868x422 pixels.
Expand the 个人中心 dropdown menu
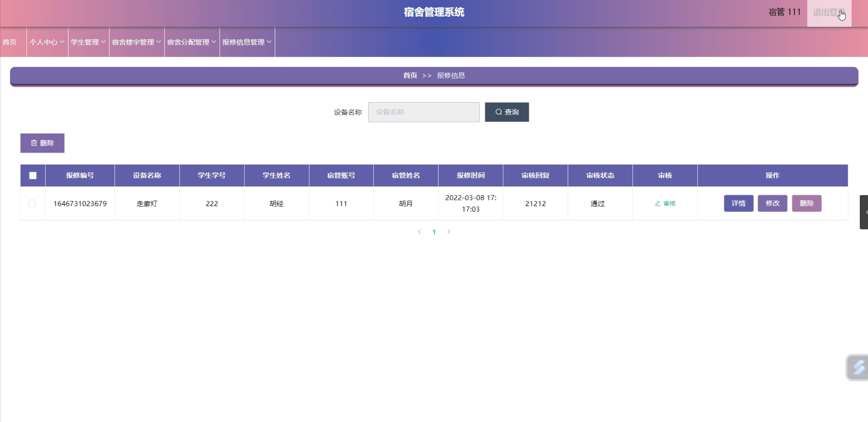pos(47,42)
